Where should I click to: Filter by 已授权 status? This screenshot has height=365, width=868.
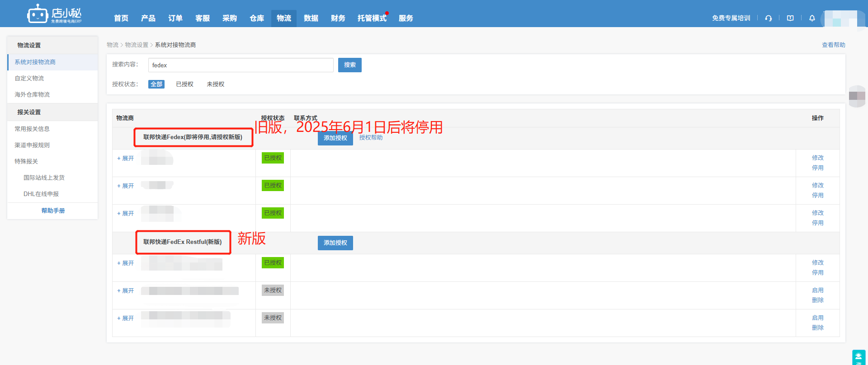point(184,84)
